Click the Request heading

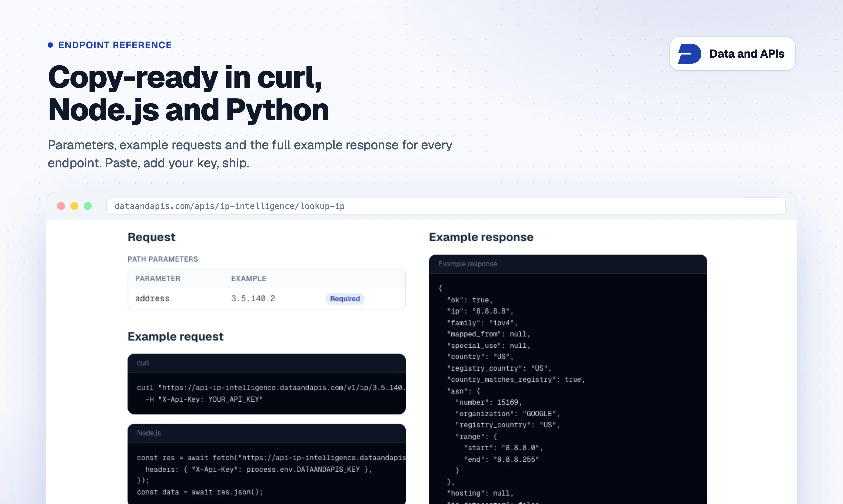(152, 237)
